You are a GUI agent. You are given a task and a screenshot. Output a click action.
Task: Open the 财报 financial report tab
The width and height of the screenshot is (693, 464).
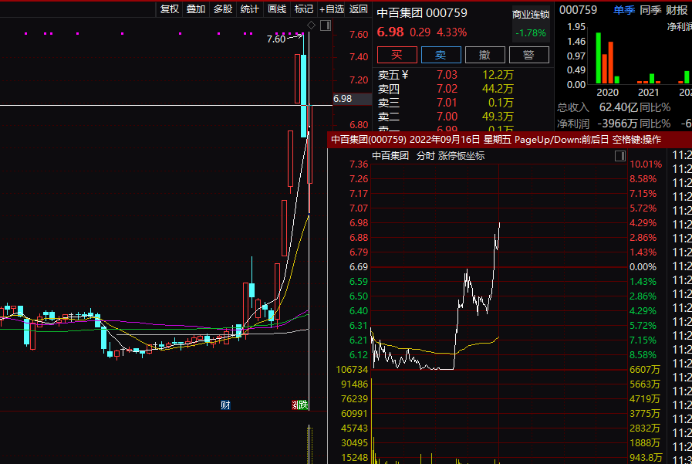pos(677,10)
